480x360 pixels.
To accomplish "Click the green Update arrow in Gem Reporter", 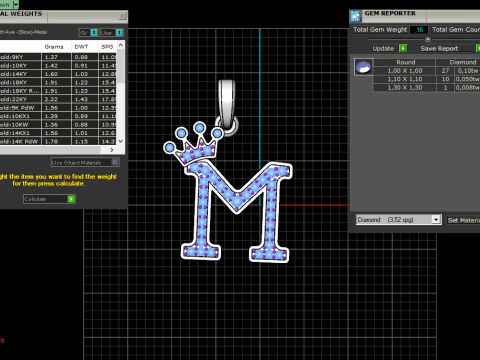I will [403, 48].
